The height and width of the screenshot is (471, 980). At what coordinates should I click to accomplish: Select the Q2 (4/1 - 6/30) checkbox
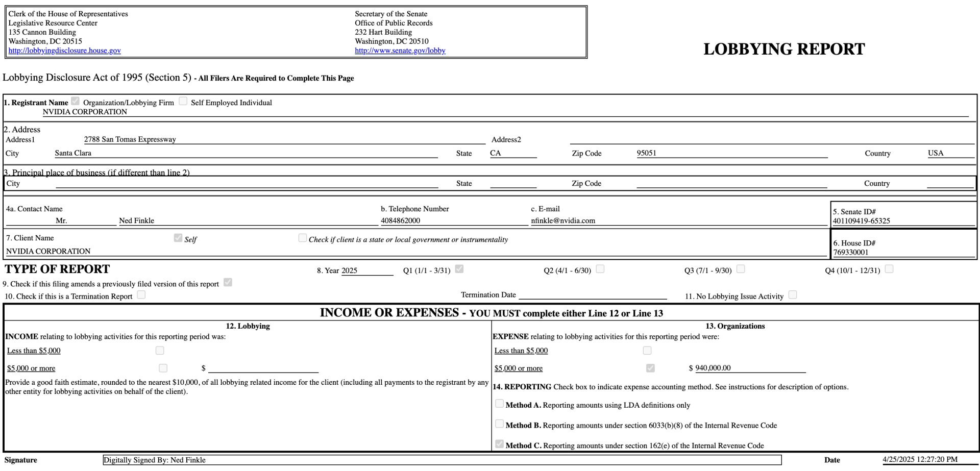pos(600,269)
